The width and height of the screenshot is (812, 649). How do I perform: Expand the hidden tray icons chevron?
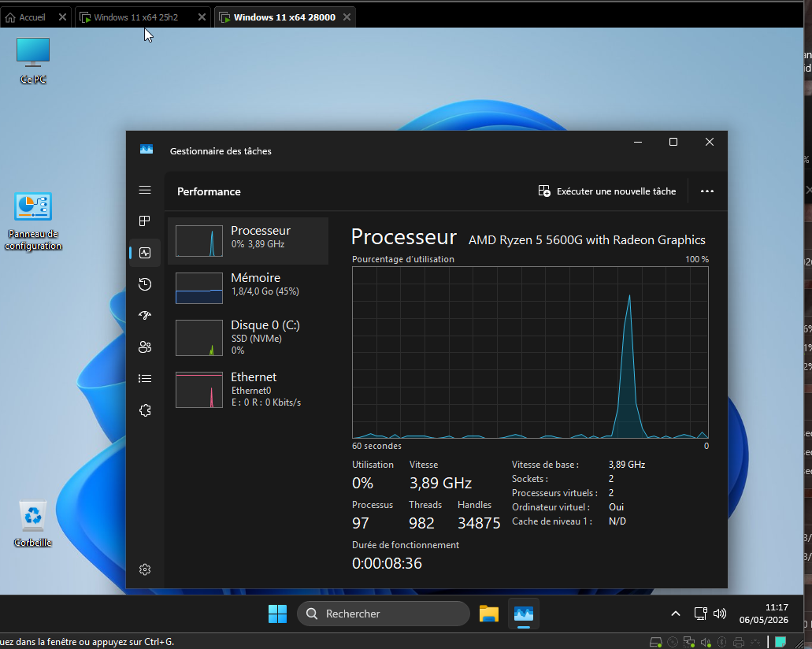tap(675, 614)
